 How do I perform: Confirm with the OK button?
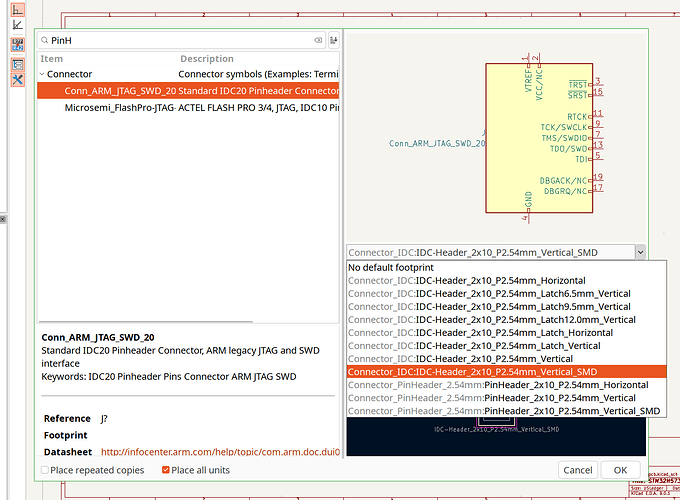620,470
